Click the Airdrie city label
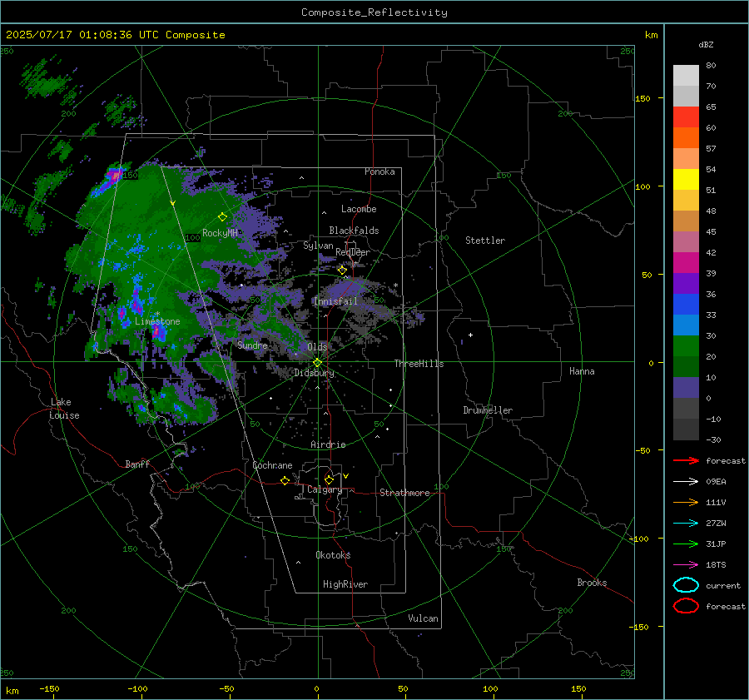 click(328, 444)
